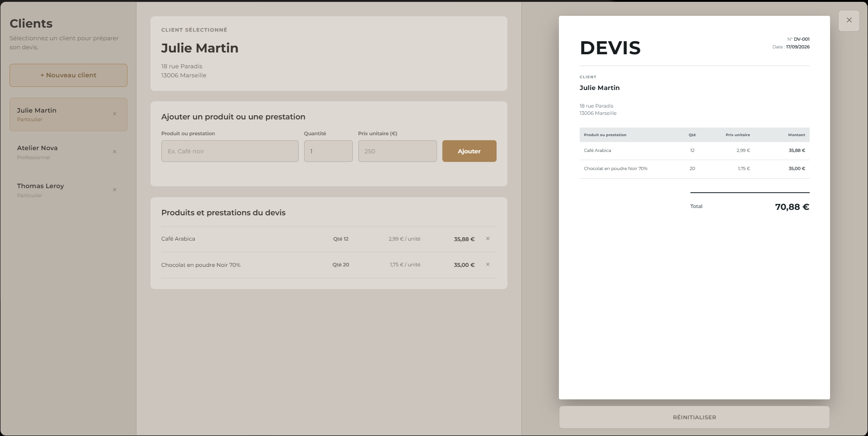Remove Julie Martin client with x icon
This screenshot has width=868, height=436.
[x=115, y=114]
